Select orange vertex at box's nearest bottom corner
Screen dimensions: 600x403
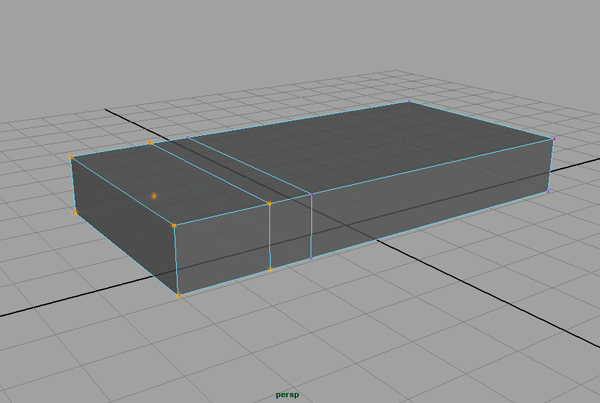click(178, 295)
